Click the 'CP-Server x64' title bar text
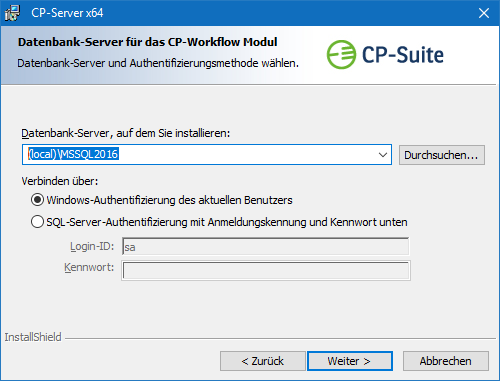The width and height of the screenshot is (500, 381). click(x=67, y=13)
